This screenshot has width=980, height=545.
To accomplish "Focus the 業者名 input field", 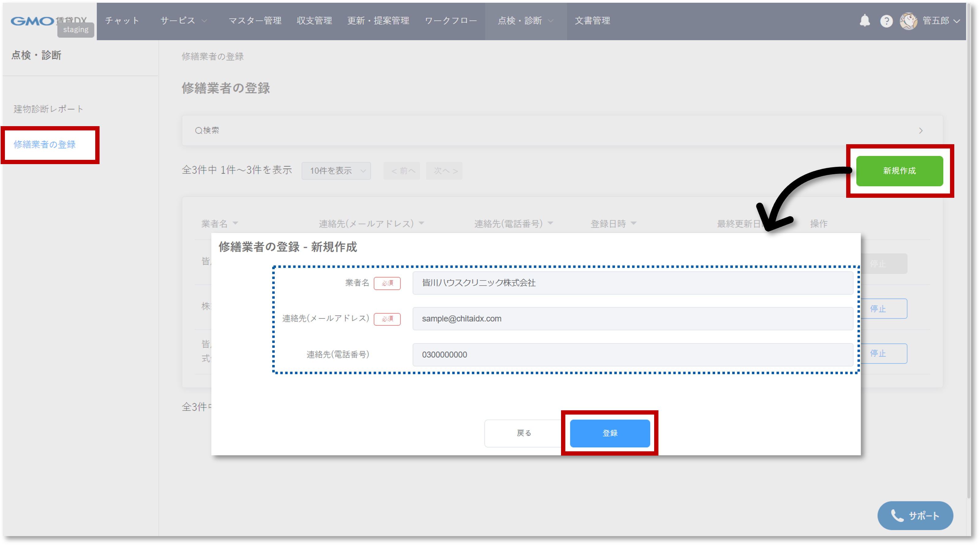I will (x=632, y=283).
